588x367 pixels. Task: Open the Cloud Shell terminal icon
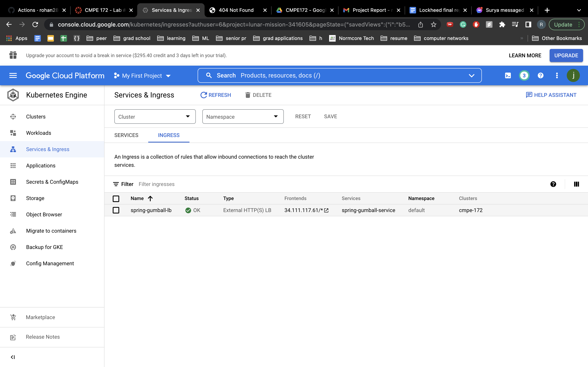(508, 75)
